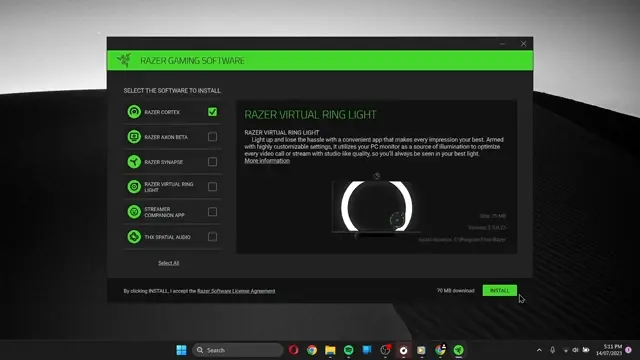The height and width of the screenshot is (360, 640).
Task: Check the Razer Synapse checkbox
Action: (x=212, y=162)
